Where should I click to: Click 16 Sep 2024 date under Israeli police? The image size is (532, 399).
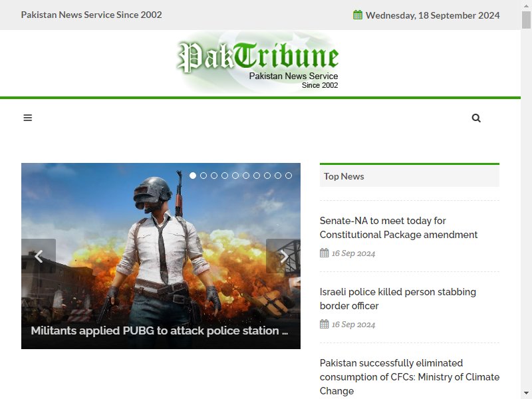click(353, 325)
